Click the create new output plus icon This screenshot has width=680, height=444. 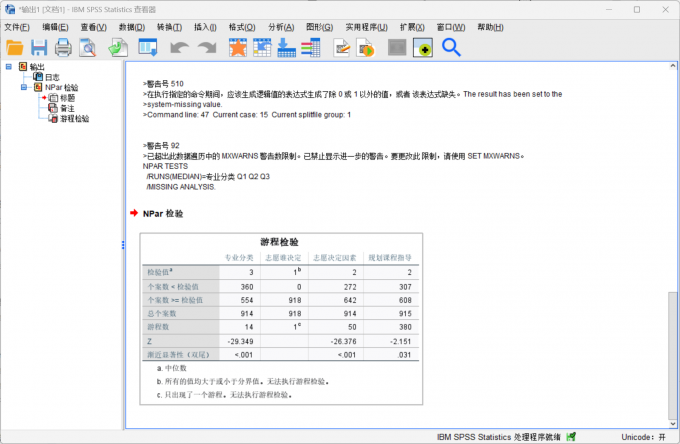click(422, 48)
